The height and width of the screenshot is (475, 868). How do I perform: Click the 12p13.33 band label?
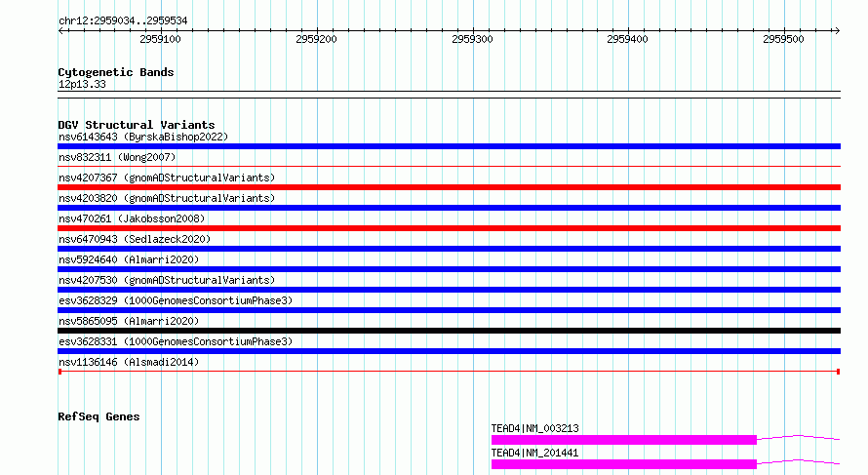[x=82, y=84]
